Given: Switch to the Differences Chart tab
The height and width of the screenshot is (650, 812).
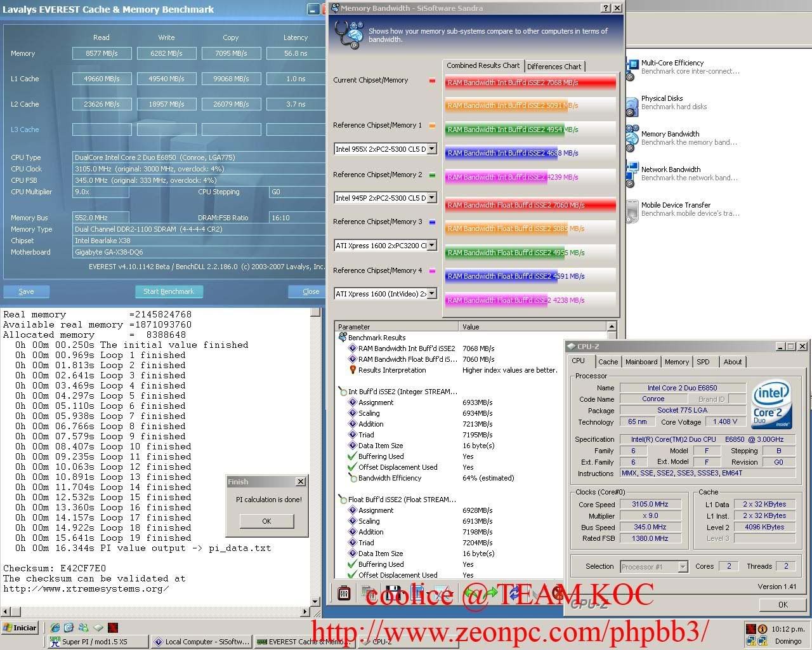Looking at the screenshot, I should coord(554,67).
